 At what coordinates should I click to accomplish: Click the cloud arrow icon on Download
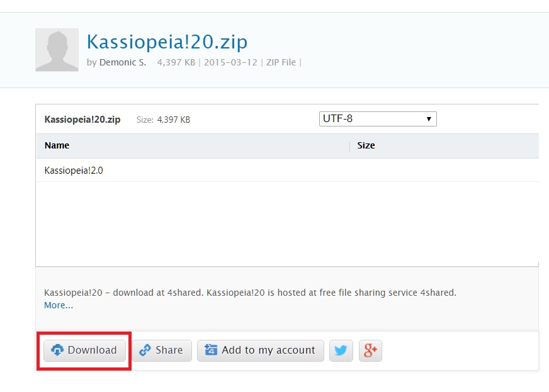[x=57, y=350]
